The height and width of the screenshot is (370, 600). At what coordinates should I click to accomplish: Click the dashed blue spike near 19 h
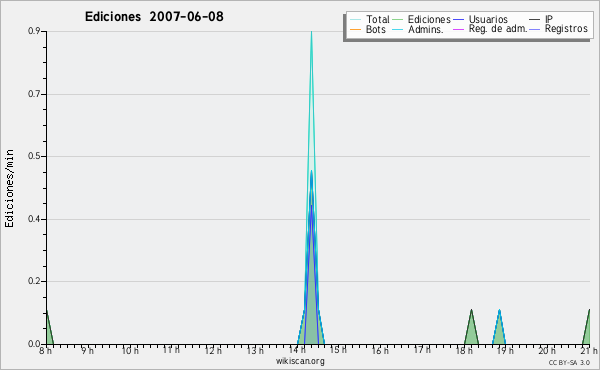click(499, 328)
